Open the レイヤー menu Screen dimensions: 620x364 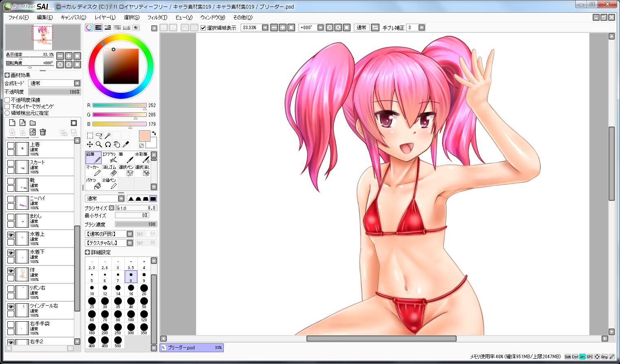pos(105,18)
